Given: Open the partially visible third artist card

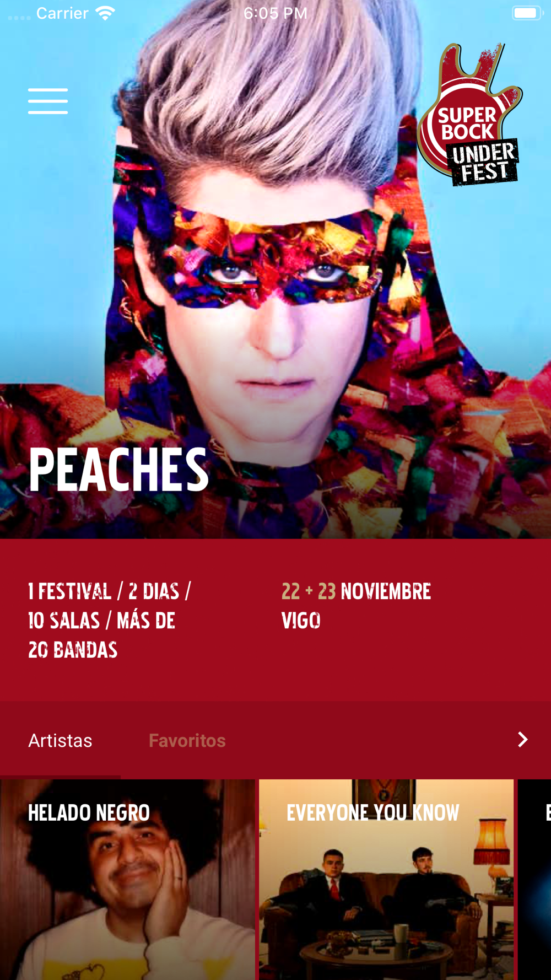Looking at the screenshot, I should click(x=534, y=880).
